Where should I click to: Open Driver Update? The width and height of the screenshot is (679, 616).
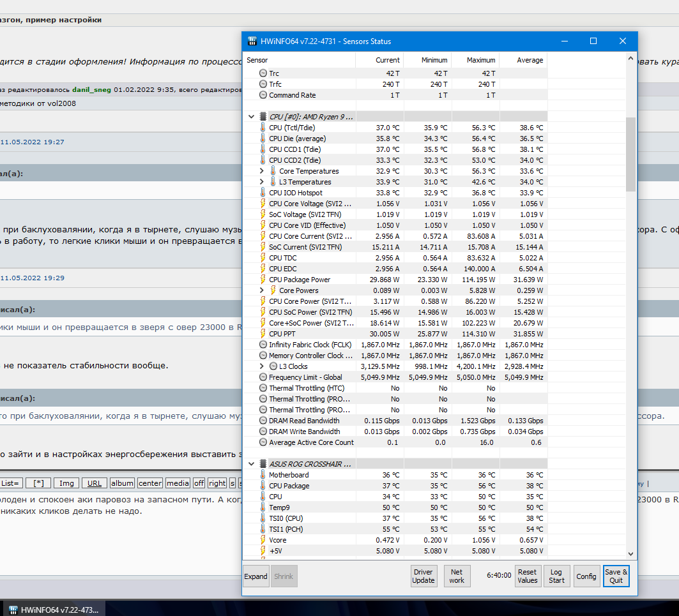pyautogui.click(x=423, y=576)
